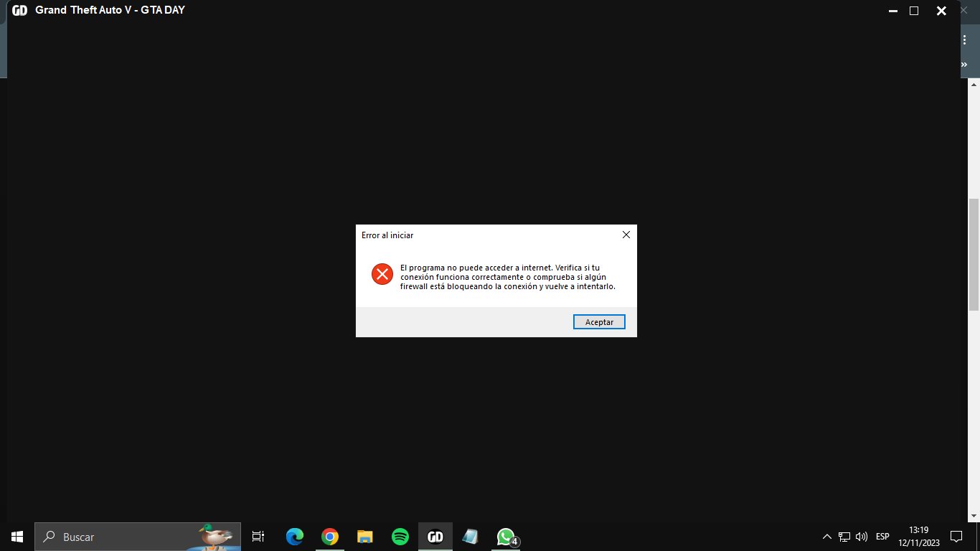Open WhatsApp with 4 unread notifications
The height and width of the screenshot is (551, 980).
click(507, 537)
